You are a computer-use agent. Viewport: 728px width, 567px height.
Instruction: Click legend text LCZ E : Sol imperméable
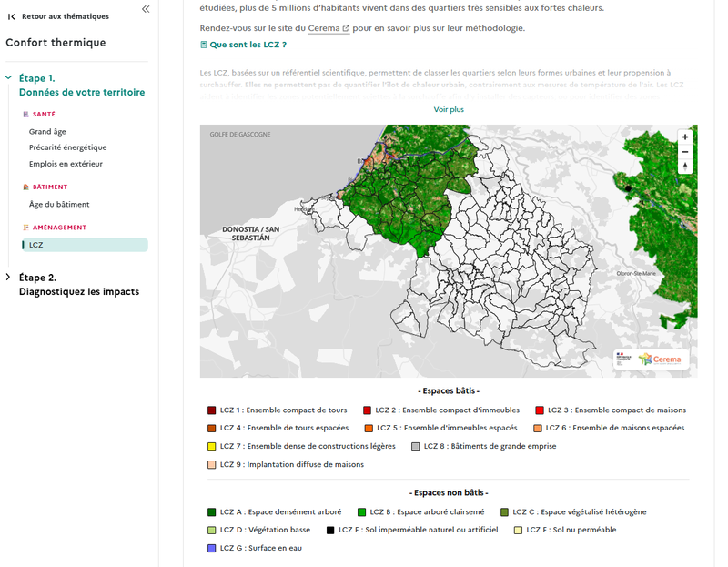pos(419,530)
